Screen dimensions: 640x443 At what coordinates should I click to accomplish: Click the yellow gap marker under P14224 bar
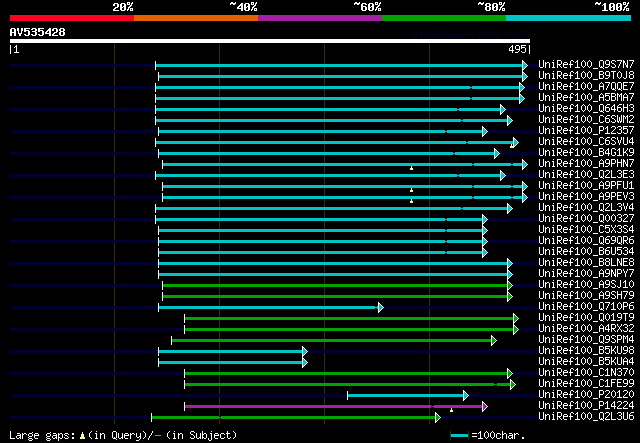[451, 410]
